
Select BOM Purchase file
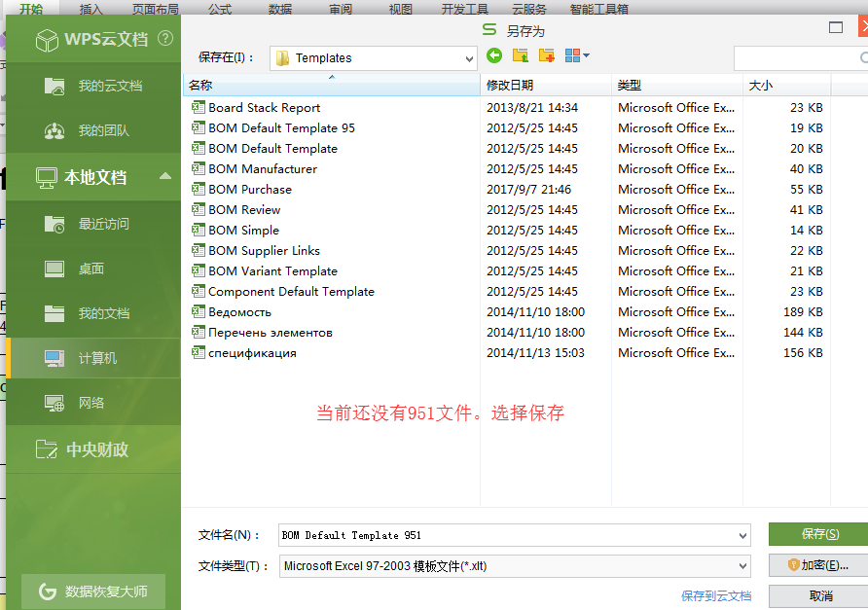pos(250,190)
